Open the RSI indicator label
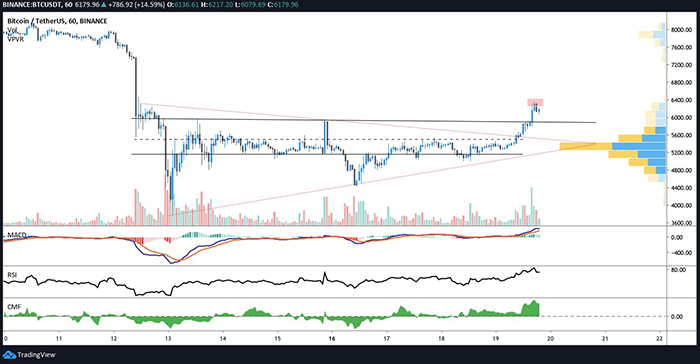This screenshot has height=364, width=700. [x=12, y=275]
